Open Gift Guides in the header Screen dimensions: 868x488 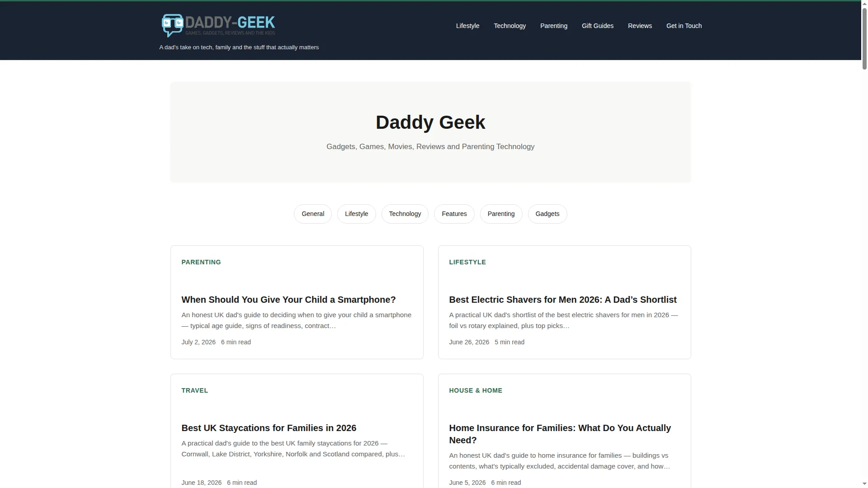click(x=597, y=26)
